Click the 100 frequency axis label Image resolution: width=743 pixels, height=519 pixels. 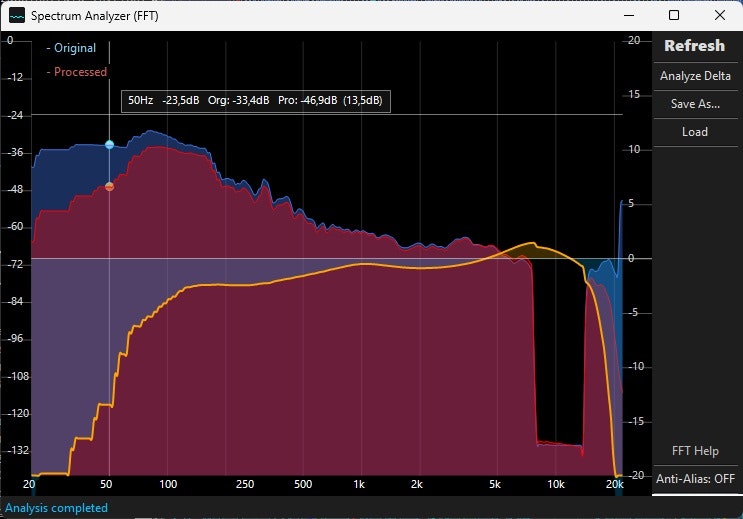[x=168, y=484]
